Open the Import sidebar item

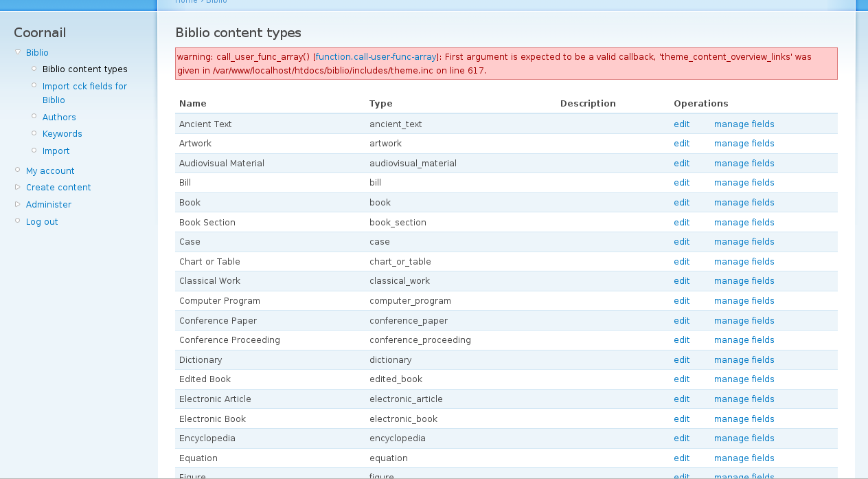point(56,151)
